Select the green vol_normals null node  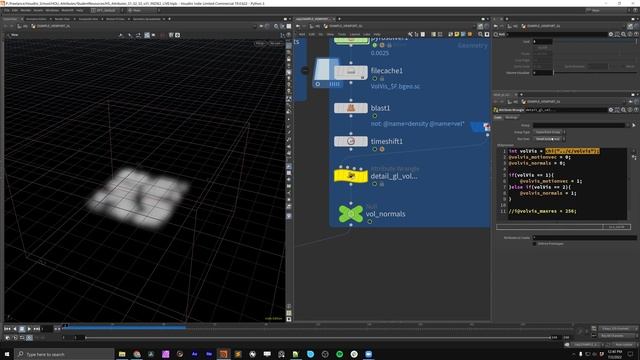pos(351,214)
